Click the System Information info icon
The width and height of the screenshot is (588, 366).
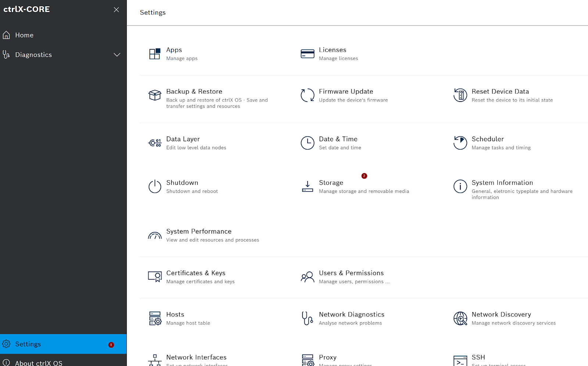click(460, 186)
